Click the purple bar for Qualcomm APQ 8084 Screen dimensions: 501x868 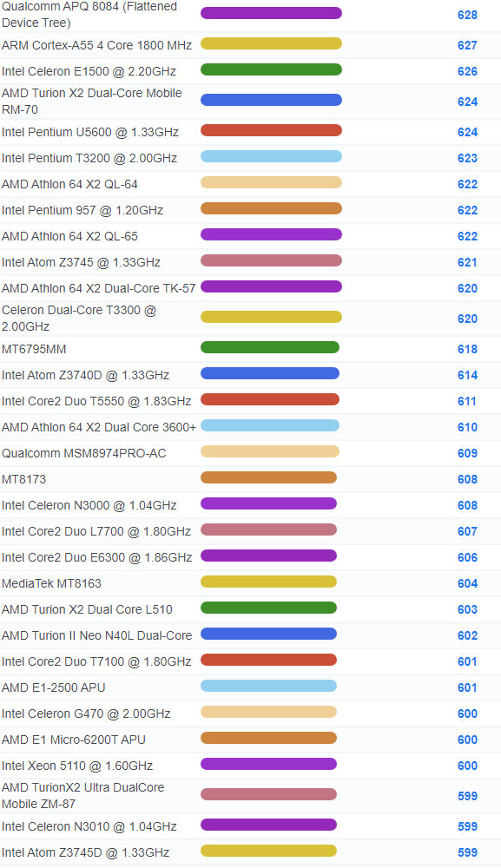271,13
